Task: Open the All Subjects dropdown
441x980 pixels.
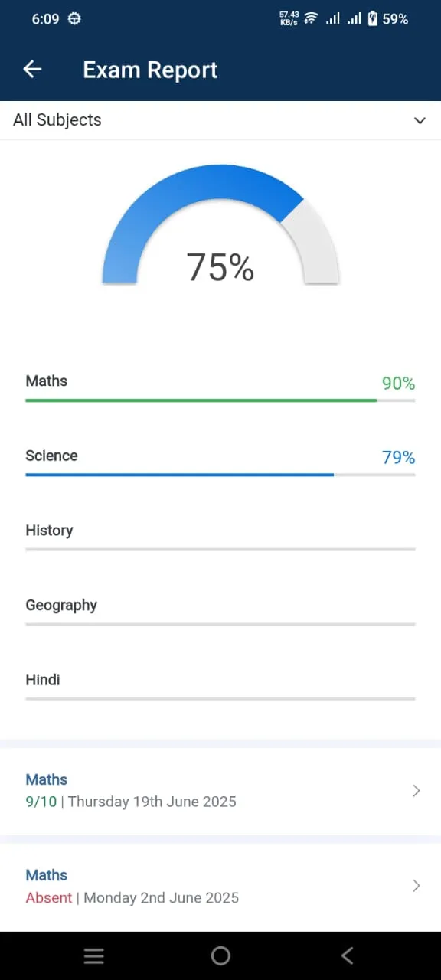Action: 220,120
